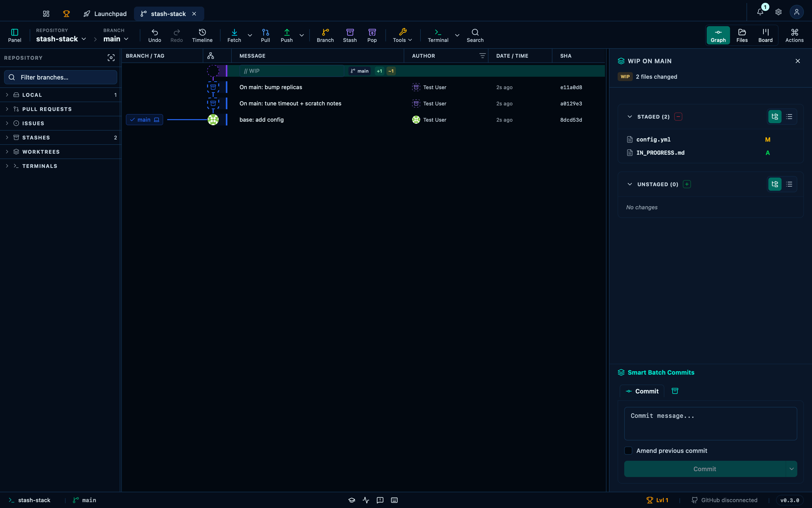
Task: Open the Commit button options arrow
Action: (791, 469)
